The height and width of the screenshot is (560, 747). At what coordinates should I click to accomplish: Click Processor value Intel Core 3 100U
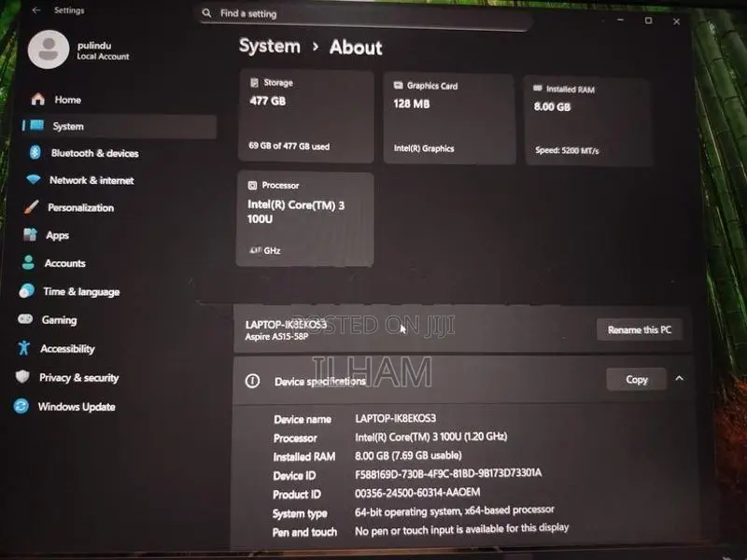pos(431,437)
